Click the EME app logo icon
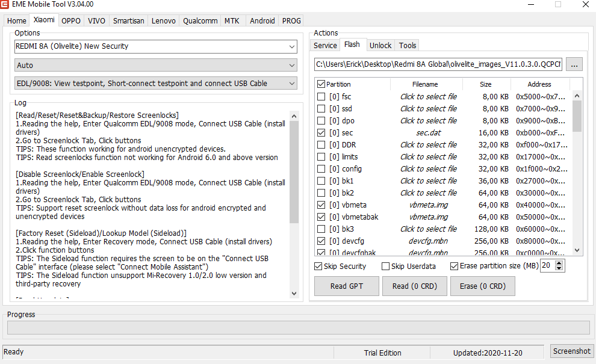The image size is (596, 364). (5, 5)
